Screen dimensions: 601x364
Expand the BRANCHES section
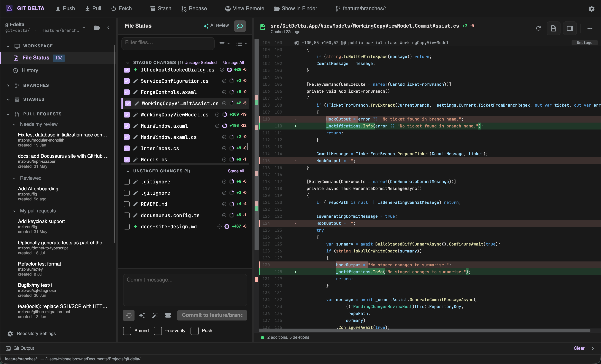[x=8, y=86]
